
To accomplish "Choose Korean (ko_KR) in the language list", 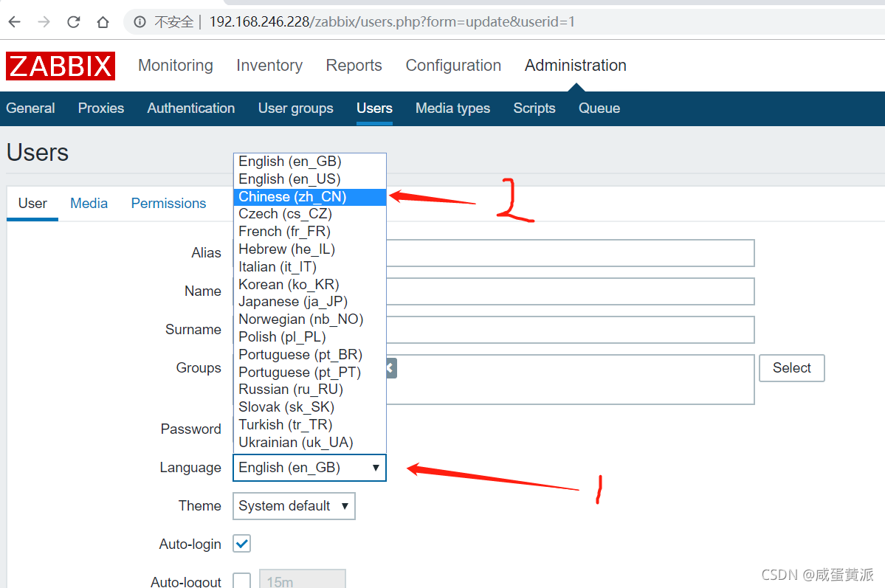I will [310, 284].
